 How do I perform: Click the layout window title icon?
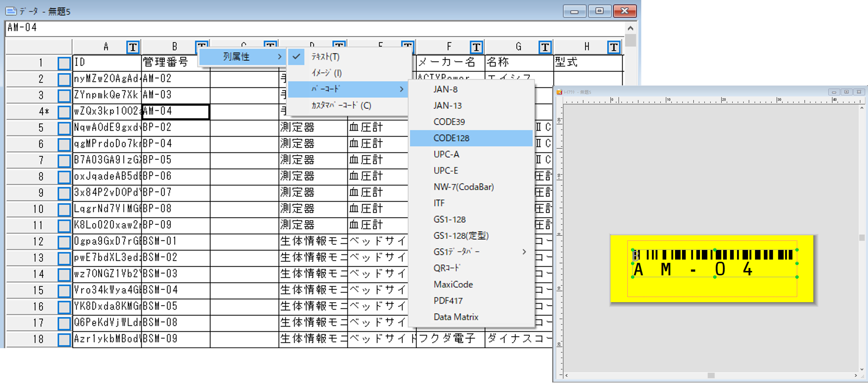560,92
